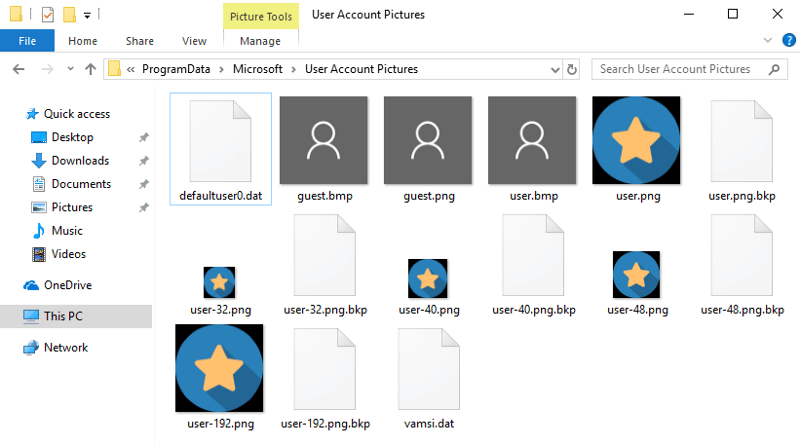This screenshot has width=800, height=445.
Task: Select the user-40.png star icon
Action: (x=428, y=279)
